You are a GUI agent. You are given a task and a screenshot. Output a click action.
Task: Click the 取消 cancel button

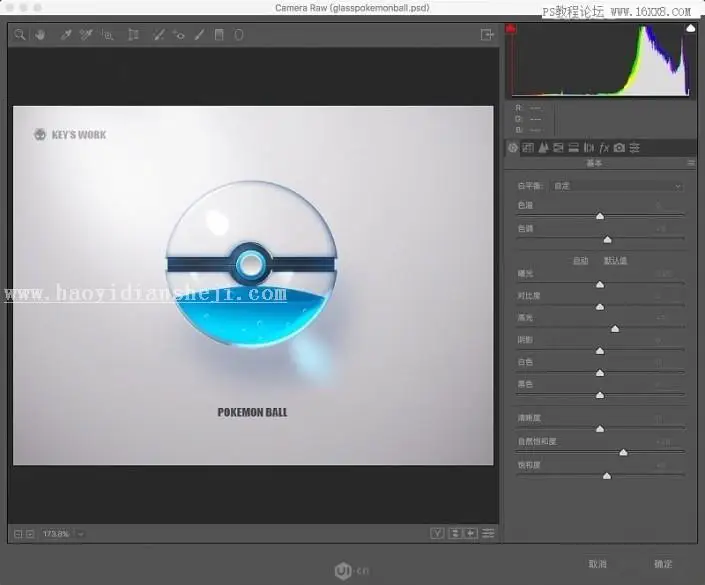[x=598, y=564]
